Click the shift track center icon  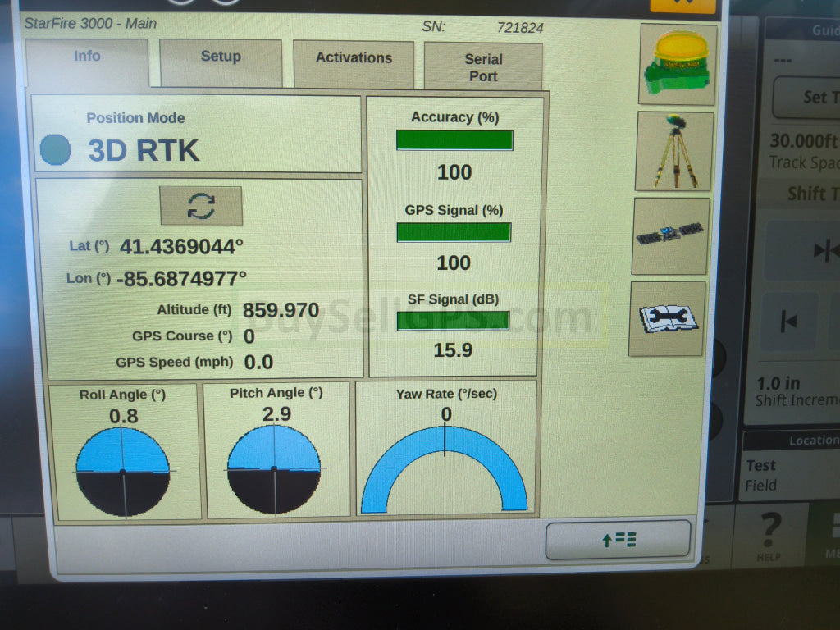(825, 250)
